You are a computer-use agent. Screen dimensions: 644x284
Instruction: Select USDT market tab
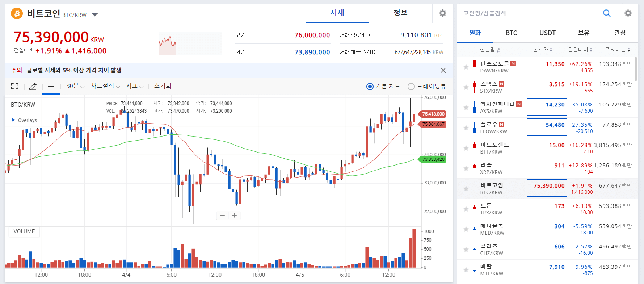point(547,33)
